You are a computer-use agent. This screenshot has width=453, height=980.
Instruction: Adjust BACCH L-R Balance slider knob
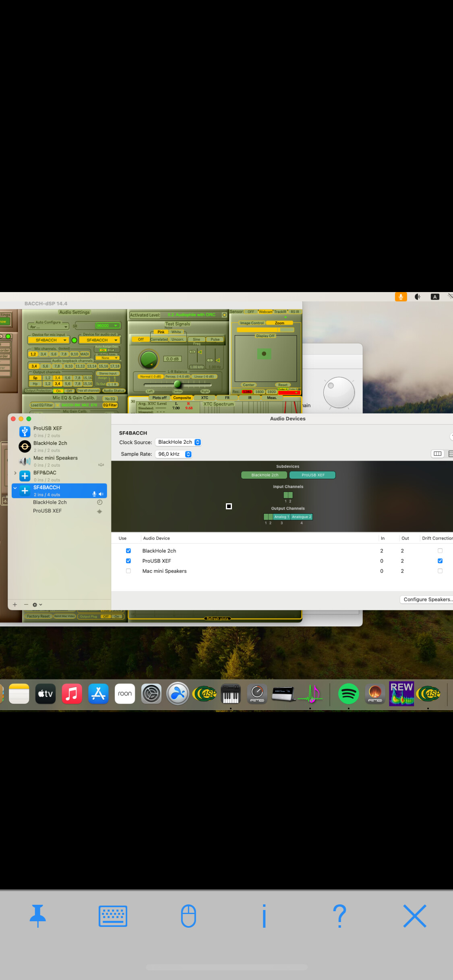pyautogui.click(x=178, y=384)
